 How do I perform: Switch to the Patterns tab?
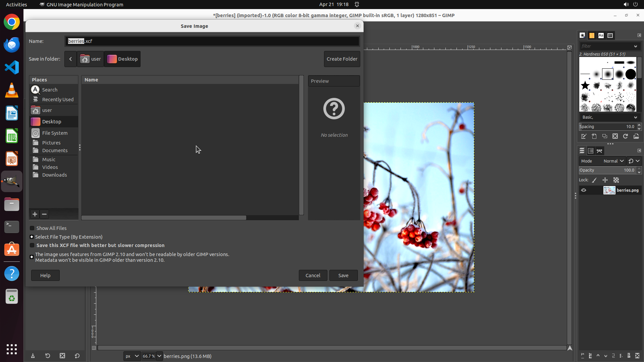(x=592, y=36)
